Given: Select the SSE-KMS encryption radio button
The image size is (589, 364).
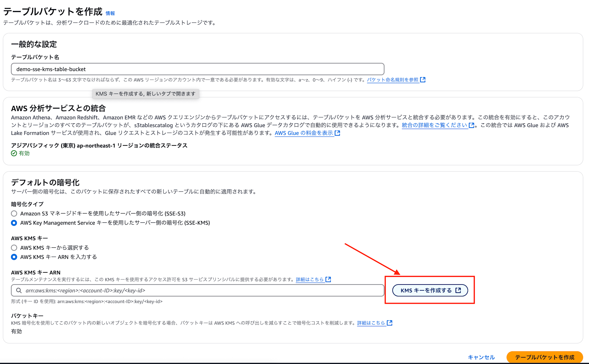Looking at the screenshot, I should tap(14, 223).
